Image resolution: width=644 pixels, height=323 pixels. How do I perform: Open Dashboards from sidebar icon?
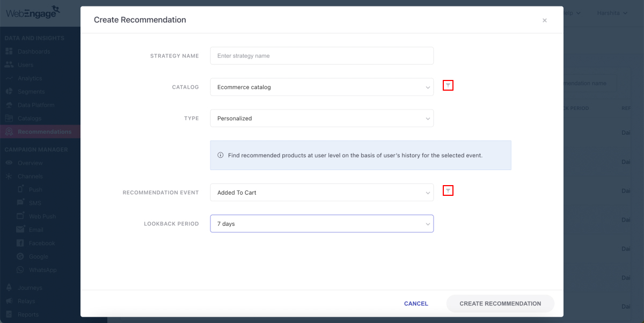pos(9,52)
